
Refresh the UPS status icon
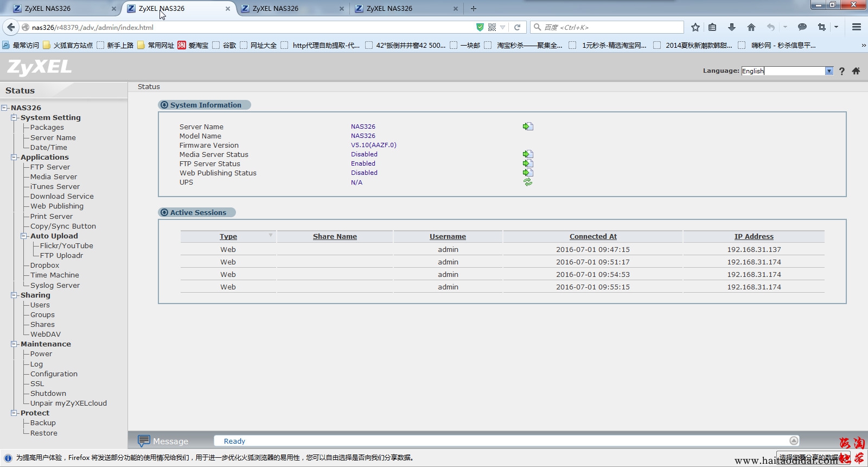[x=528, y=182]
